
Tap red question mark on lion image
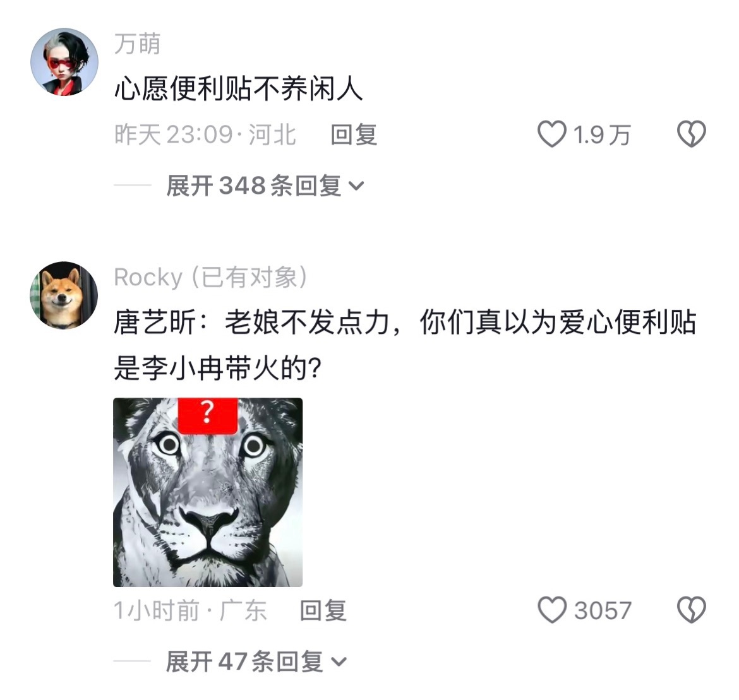point(207,415)
